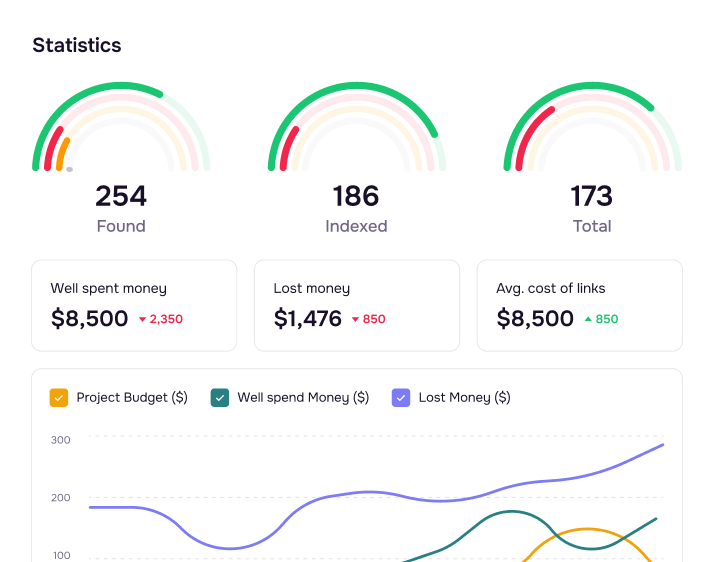Click the orange arc in the Found gauge

62,153
